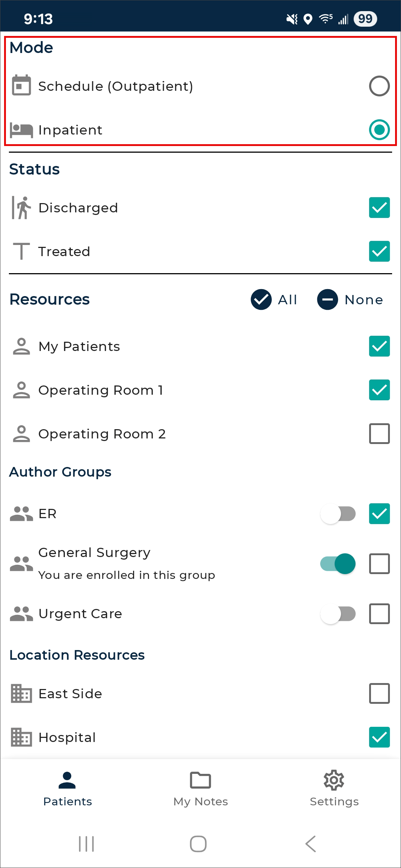
Task: Select the Schedule (Outpatient) radio button
Action: pyautogui.click(x=379, y=86)
